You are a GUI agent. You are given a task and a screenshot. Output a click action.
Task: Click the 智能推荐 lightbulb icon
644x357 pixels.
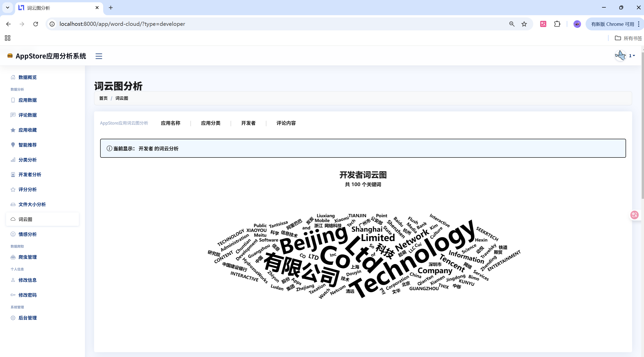[13, 145]
